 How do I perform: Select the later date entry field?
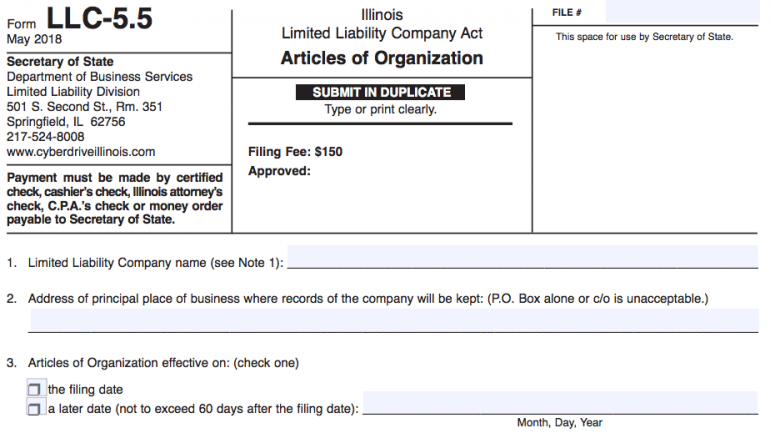tap(560, 406)
